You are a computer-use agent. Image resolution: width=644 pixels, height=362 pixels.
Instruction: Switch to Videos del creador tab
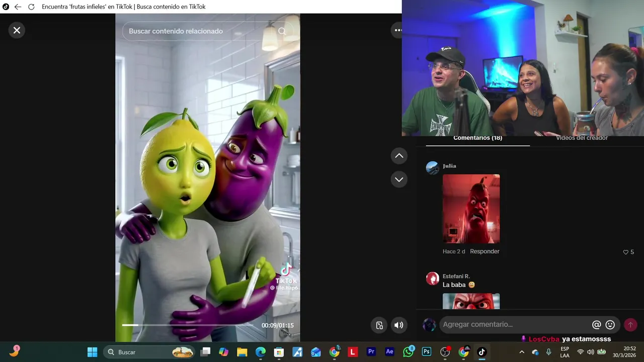pos(582,138)
